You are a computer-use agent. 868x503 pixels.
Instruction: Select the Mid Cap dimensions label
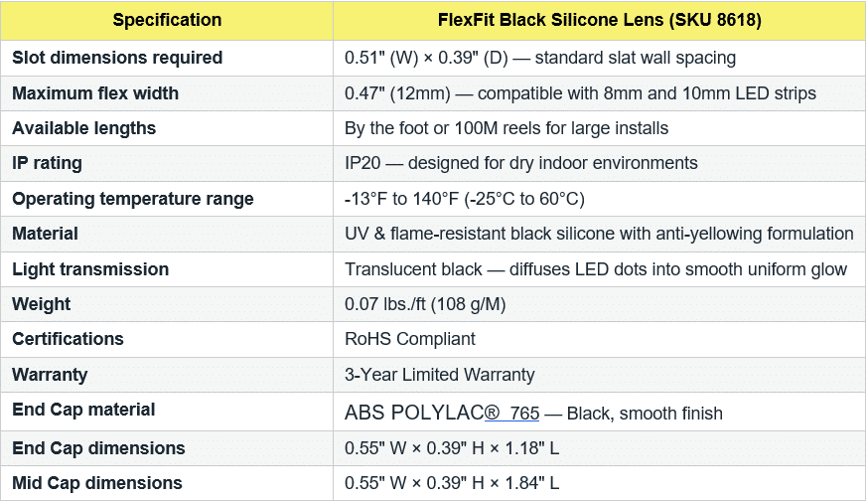pos(97,483)
